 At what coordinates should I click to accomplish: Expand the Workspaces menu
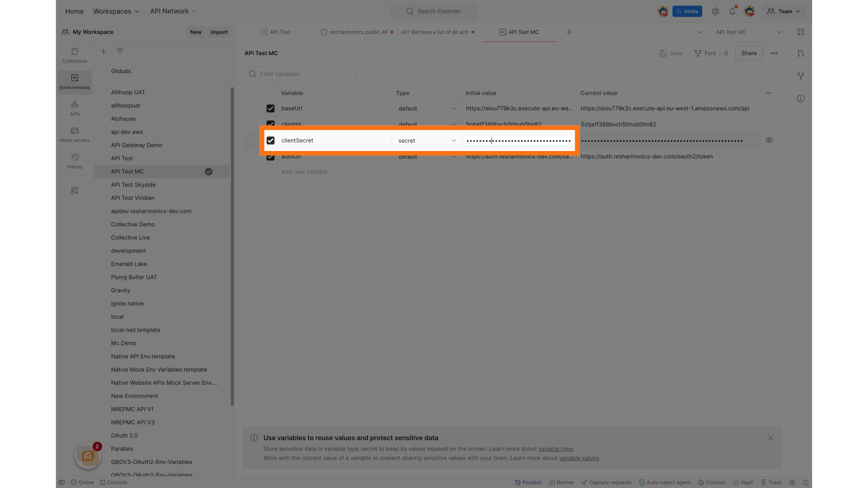click(x=116, y=11)
